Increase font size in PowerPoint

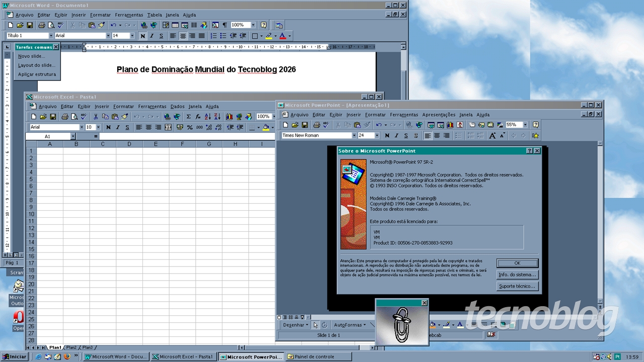point(493,136)
